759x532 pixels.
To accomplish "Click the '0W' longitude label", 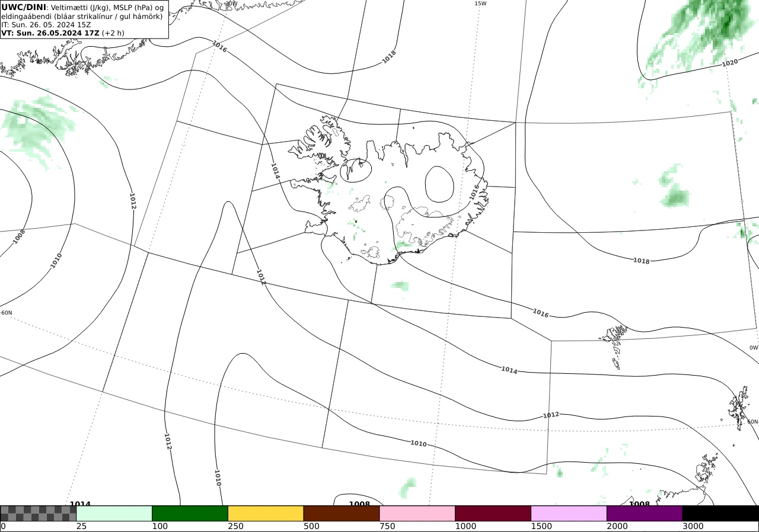I will (x=754, y=348).
